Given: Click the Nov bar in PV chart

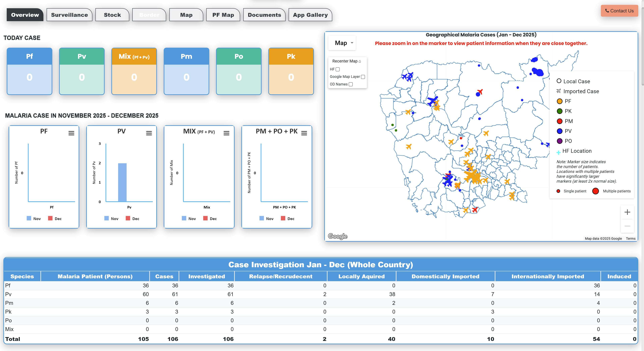Looking at the screenshot, I should point(122,182).
